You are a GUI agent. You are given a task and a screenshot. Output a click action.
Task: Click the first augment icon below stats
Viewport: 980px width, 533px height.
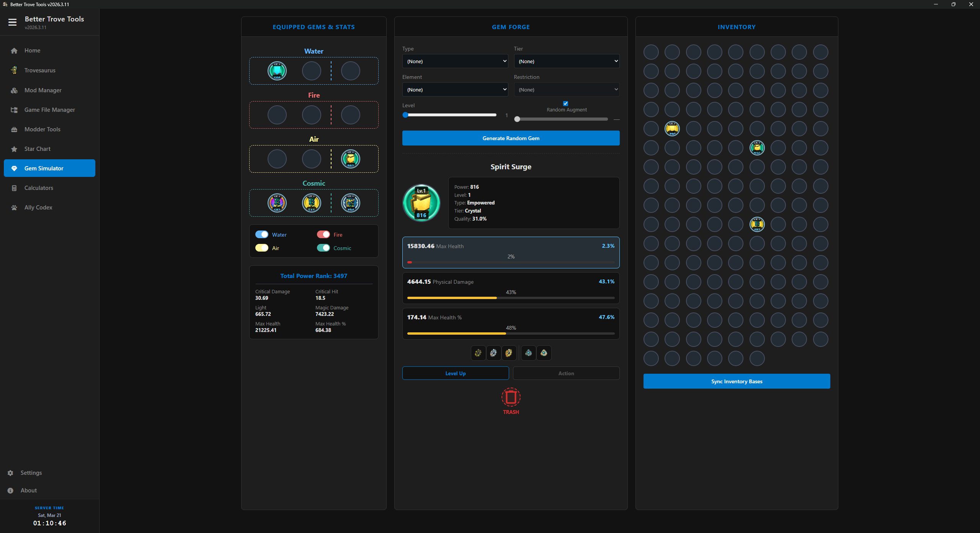coord(478,353)
